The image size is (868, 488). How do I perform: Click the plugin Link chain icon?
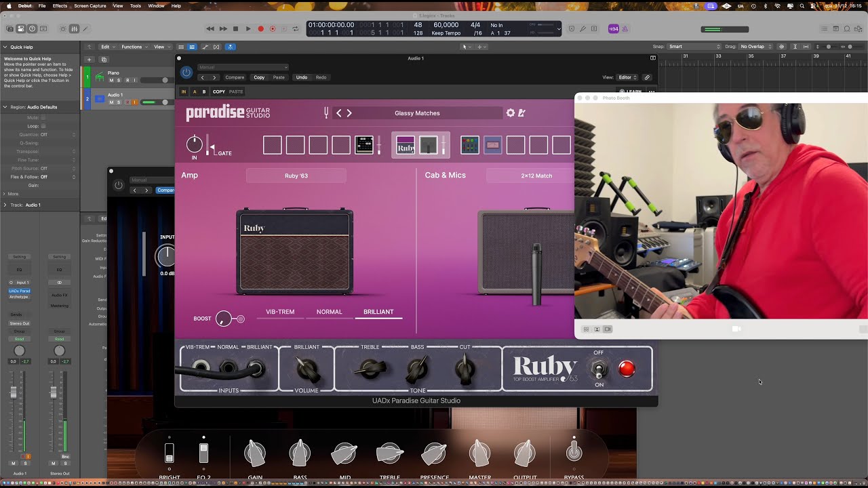pyautogui.click(x=647, y=77)
